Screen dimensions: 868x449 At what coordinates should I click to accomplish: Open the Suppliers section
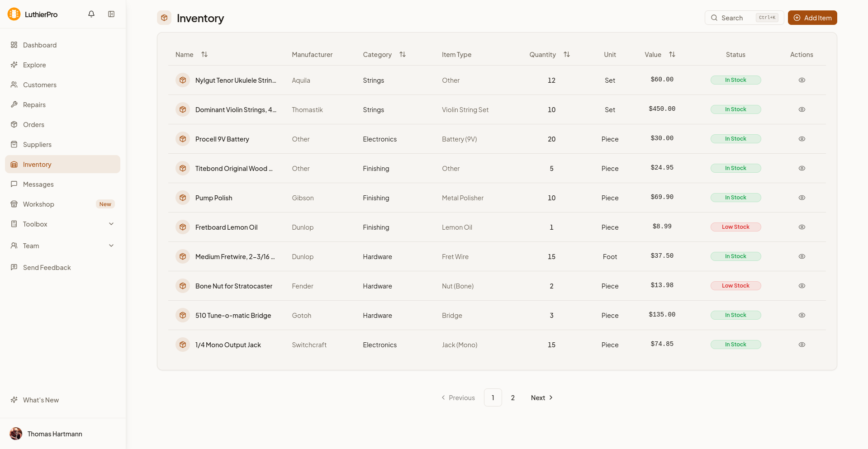coord(62,144)
